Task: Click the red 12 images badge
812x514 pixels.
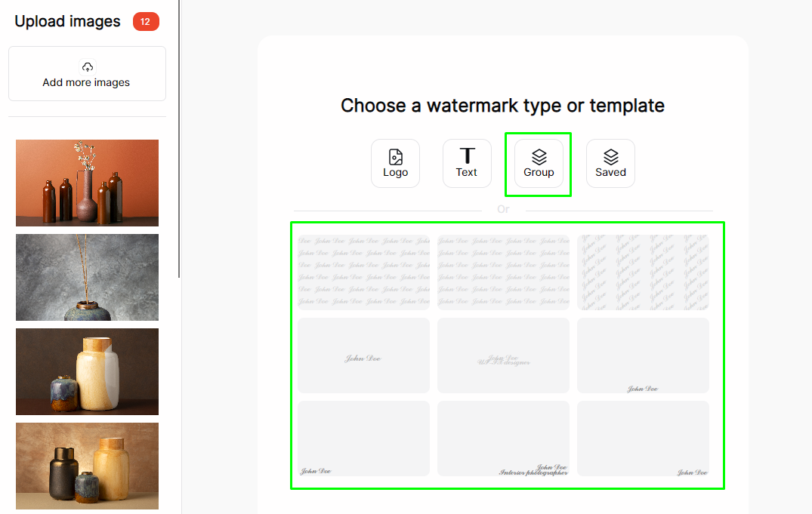Action: (146, 22)
